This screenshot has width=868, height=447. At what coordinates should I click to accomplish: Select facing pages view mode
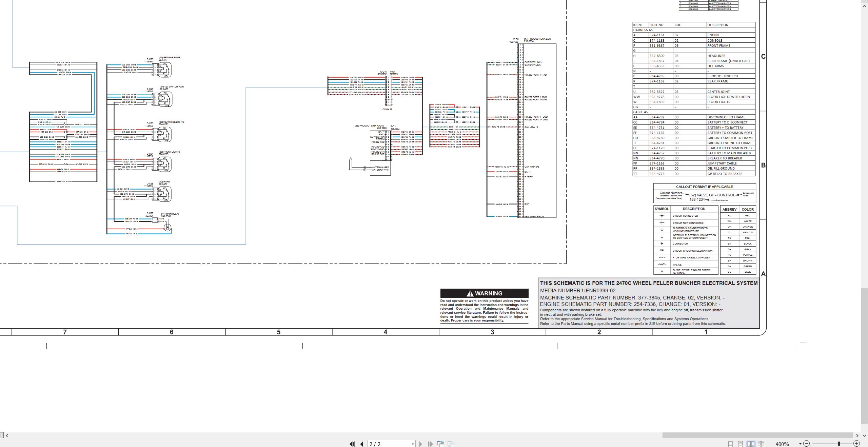point(751,444)
